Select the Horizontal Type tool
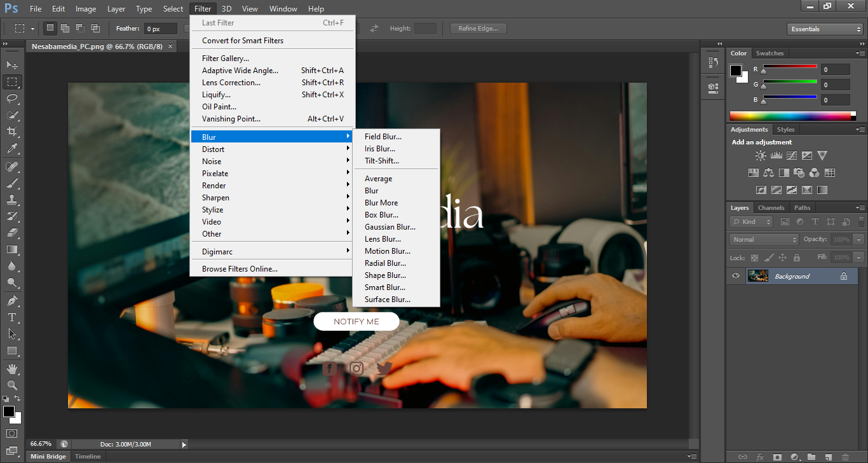This screenshot has width=868, height=463. (x=12, y=317)
